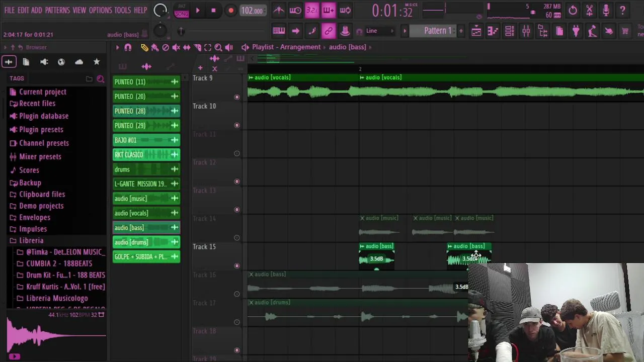Open the audio editor scissors icon
Image resolution: width=644 pixels, height=362 pixels.
589,10
